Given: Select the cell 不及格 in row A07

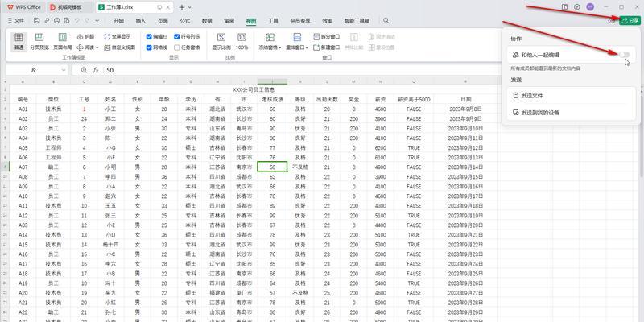Looking at the screenshot, I should point(300,167).
